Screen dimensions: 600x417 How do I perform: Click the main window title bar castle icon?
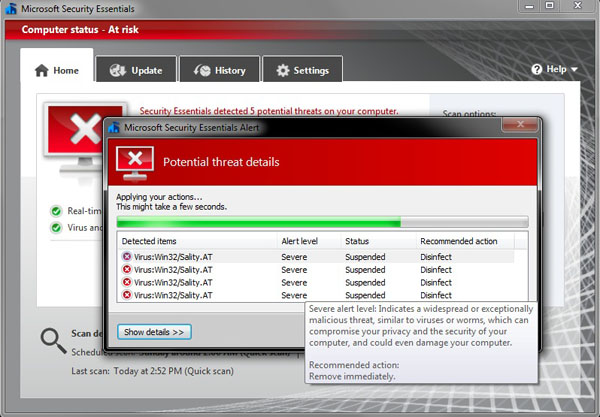pyautogui.click(x=11, y=8)
